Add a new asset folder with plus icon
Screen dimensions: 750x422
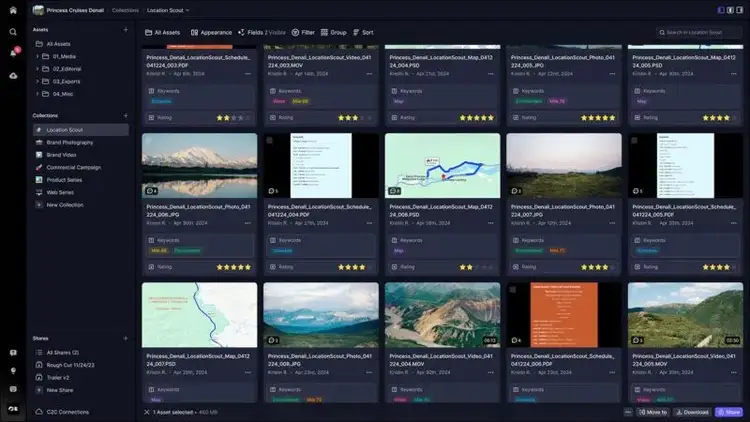click(125, 31)
